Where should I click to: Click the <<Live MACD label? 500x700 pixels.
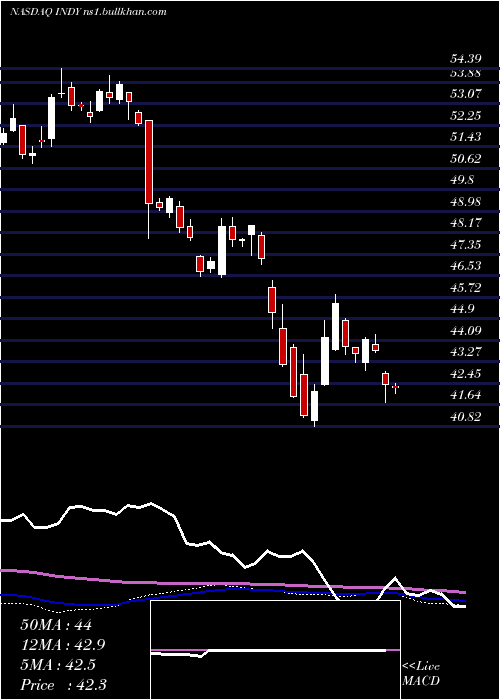pos(421,674)
